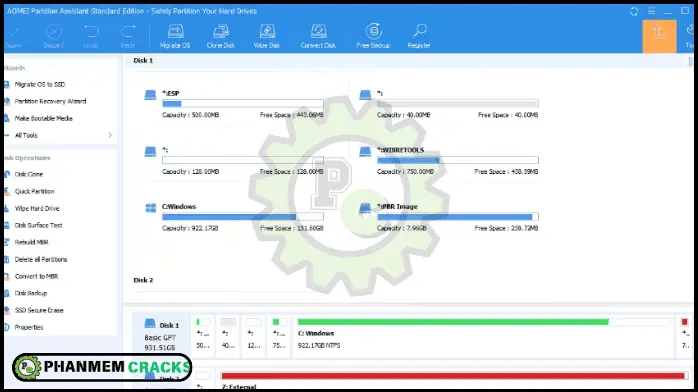Select the C:Windows partition icon
The image size is (698, 392).
(150, 208)
